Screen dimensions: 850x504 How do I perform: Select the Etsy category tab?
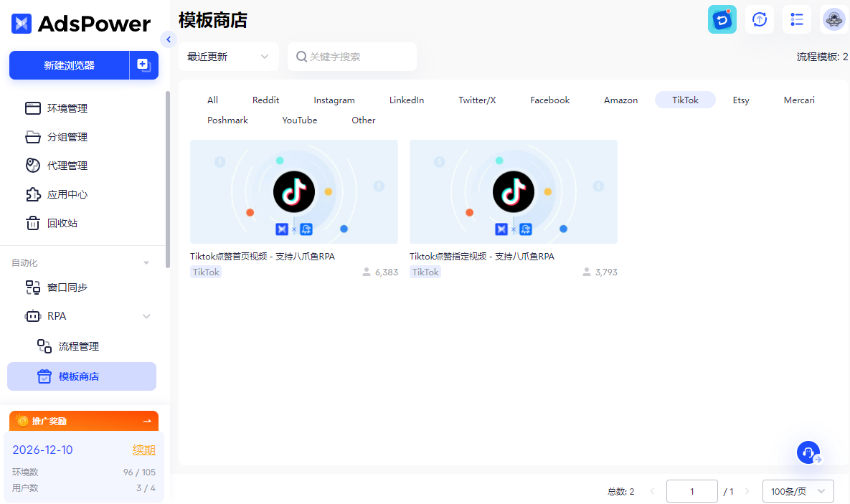click(741, 100)
